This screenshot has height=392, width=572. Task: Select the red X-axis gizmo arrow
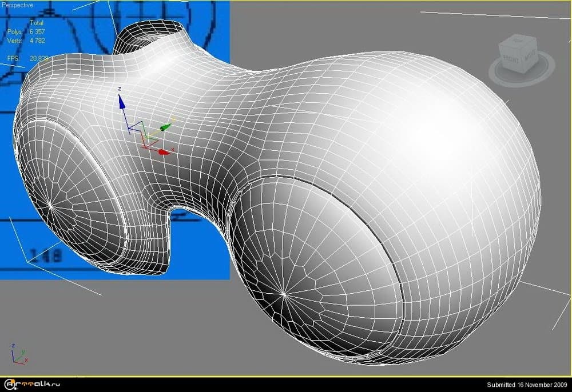(x=162, y=153)
